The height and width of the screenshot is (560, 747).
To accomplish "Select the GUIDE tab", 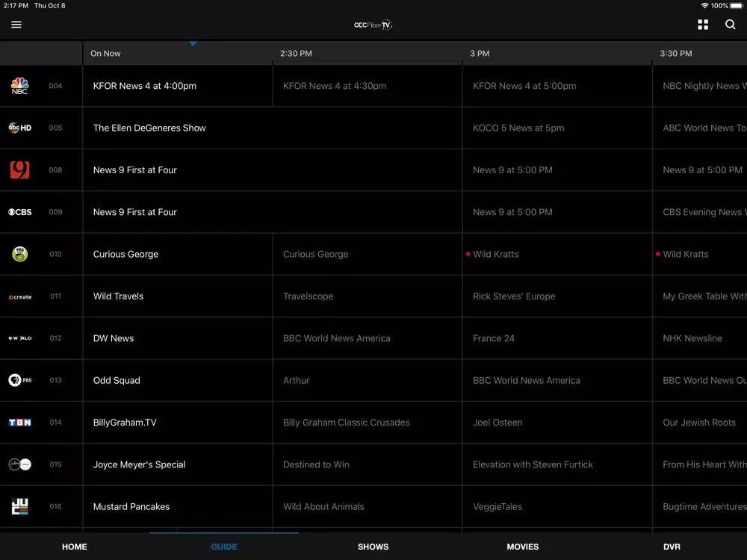I will click(224, 547).
